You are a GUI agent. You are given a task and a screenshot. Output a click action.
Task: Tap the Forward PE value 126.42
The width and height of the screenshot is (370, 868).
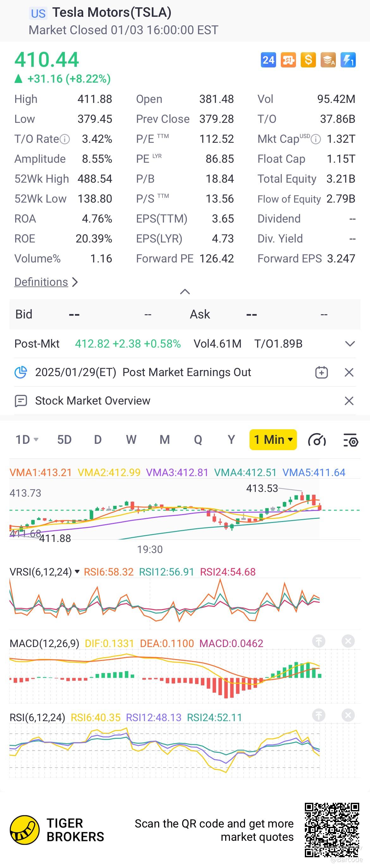click(x=217, y=259)
